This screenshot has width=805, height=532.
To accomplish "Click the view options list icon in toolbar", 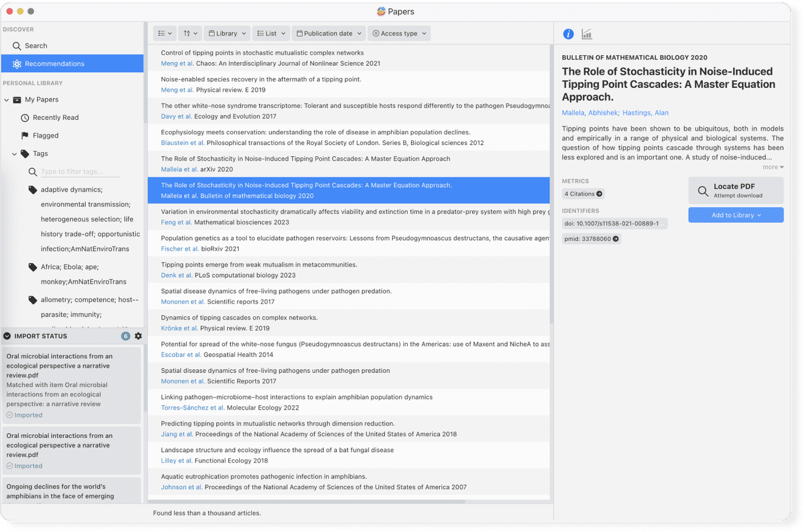I will (x=163, y=33).
